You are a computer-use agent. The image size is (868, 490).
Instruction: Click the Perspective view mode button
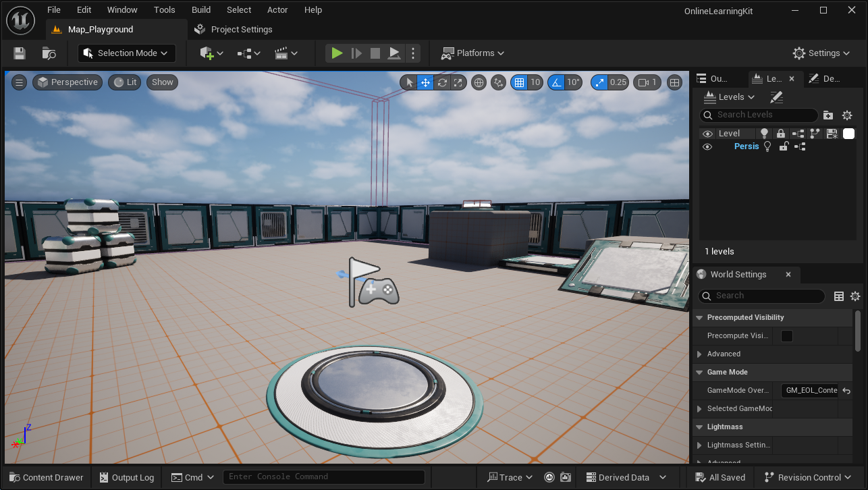[x=67, y=82]
